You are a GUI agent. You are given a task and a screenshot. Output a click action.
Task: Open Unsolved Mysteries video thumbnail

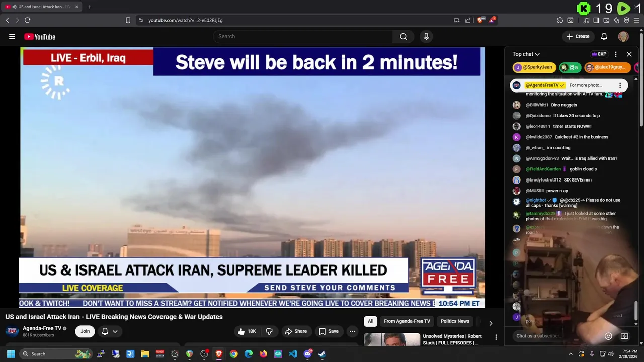[x=392, y=339]
